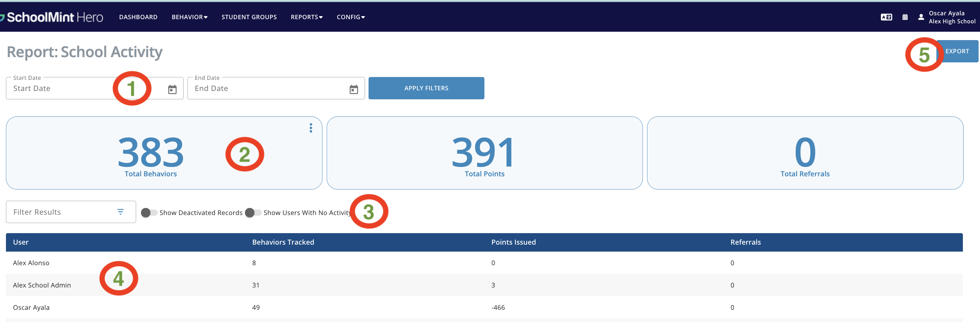Select the Oscar Ayala table row name
Viewport: 980px width, 322px height.
(x=31, y=308)
